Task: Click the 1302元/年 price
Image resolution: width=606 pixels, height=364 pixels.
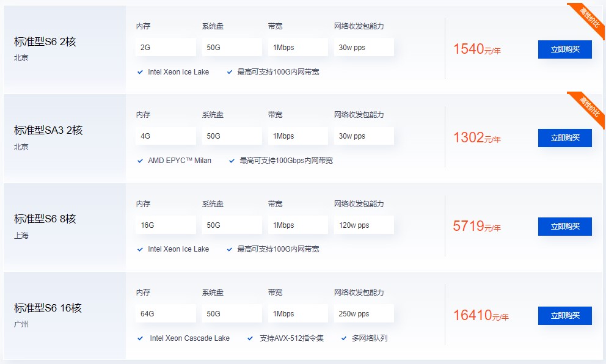Action: click(x=477, y=137)
